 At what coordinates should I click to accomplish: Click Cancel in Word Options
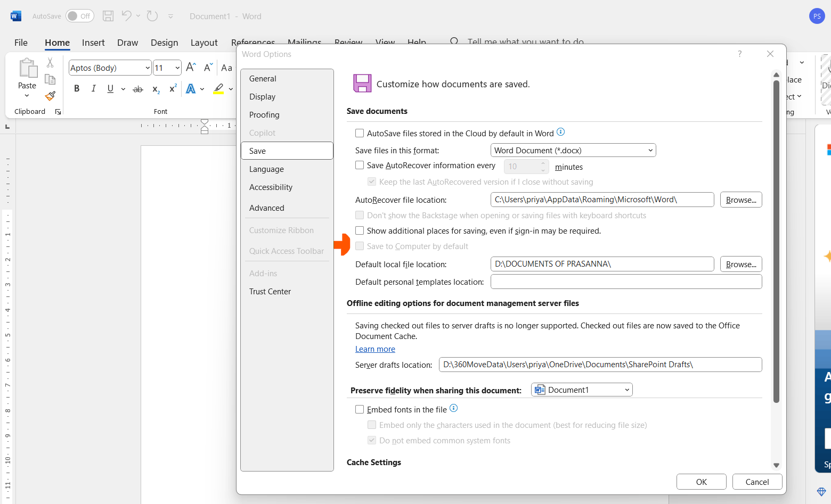757,482
